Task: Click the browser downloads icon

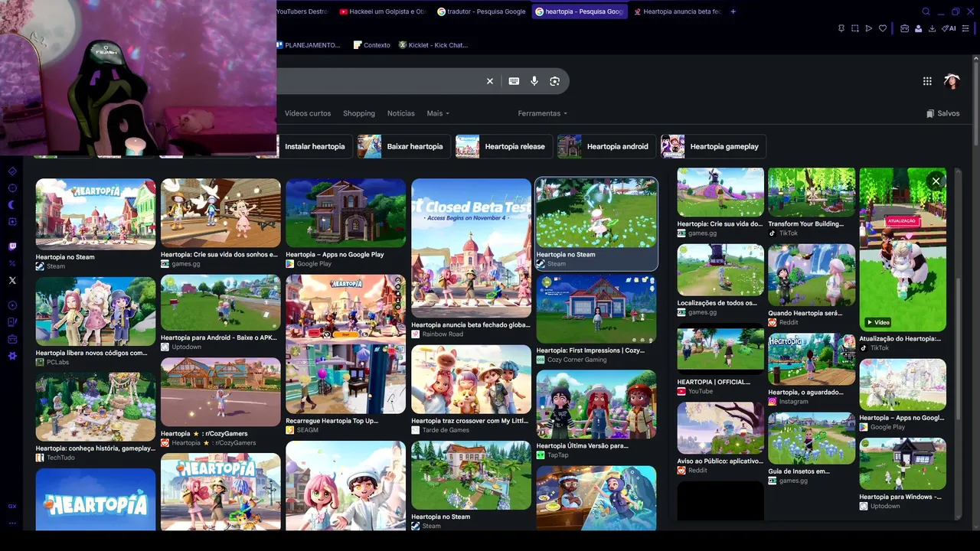Action: tap(932, 28)
